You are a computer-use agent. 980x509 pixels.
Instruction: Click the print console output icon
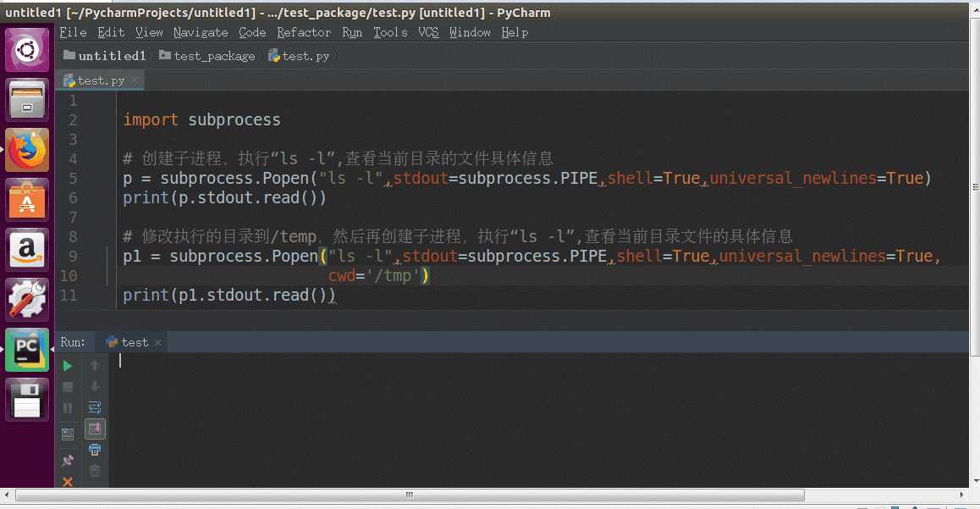click(95, 450)
